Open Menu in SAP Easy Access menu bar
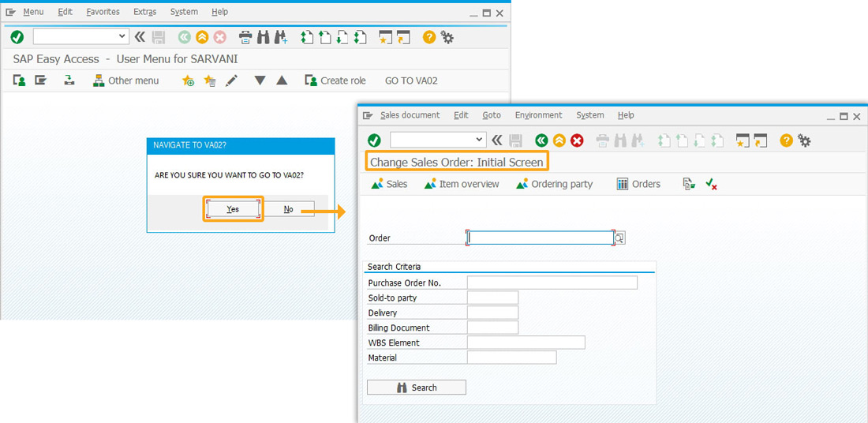The width and height of the screenshot is (868, 423). pyautogui.click(x=33, y=12)
